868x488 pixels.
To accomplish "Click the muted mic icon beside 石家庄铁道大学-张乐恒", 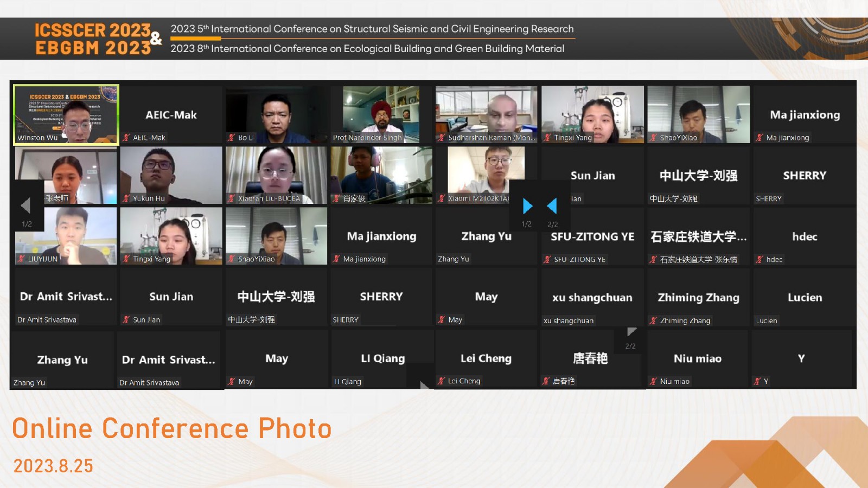I will (653, 260).
